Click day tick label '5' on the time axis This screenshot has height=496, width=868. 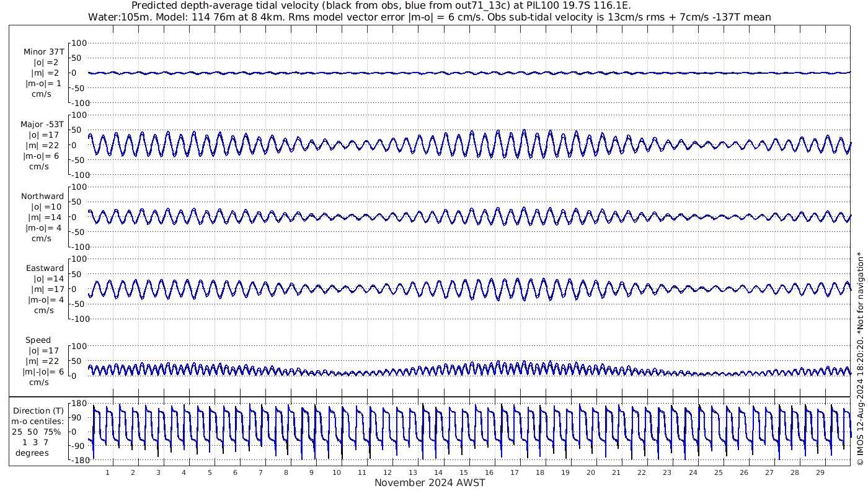click(x=210, y=472)
